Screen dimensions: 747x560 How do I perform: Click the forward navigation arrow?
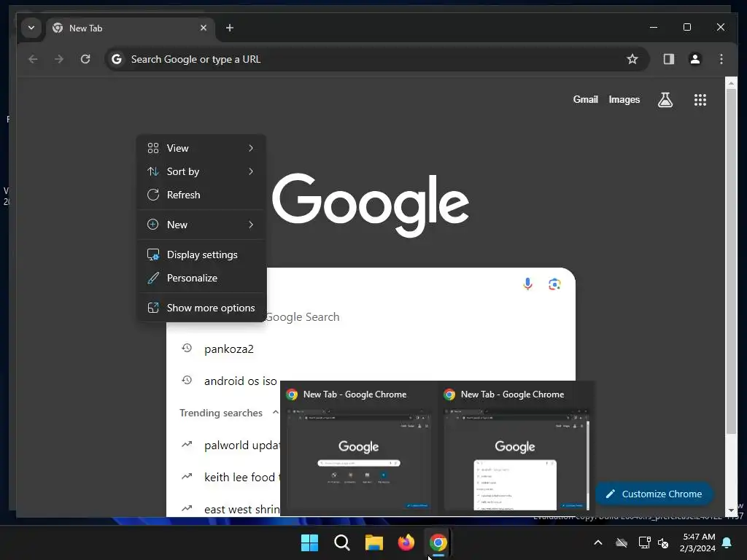click(x=59, y=59)
